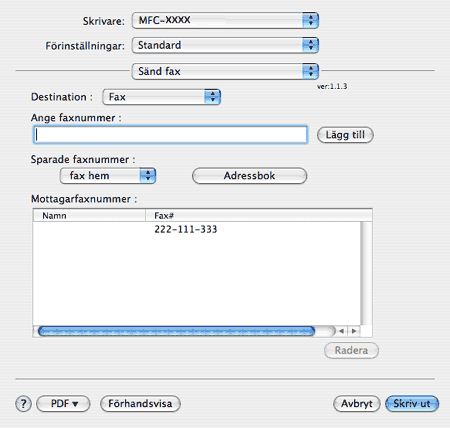Click the Förinställningar dropdown arrow stepper
Image resolution: width=450 pixels, height=428 pixels.
click(x=311, y=45)
